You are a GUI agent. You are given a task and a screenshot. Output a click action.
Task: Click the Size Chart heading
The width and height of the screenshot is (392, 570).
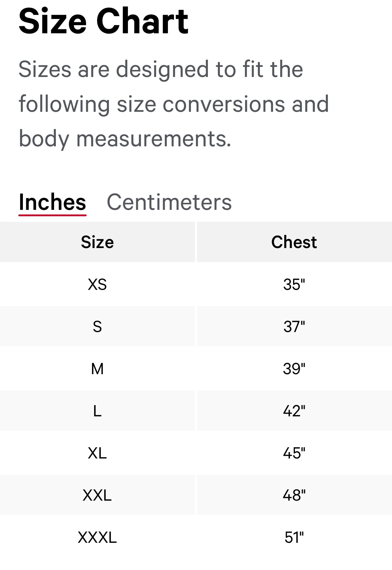coord(103,21)
